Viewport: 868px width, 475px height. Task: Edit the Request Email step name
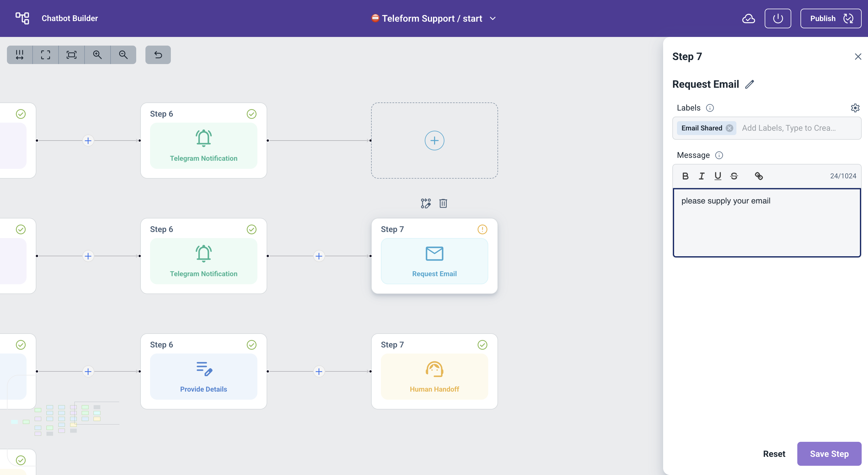[x=749, y=84]
